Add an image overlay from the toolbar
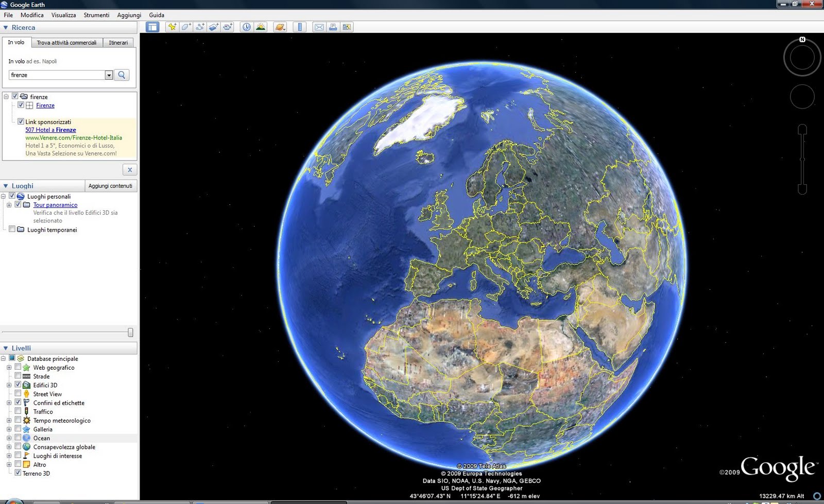This screenshot has width=824, height=504. coord(214,27)
